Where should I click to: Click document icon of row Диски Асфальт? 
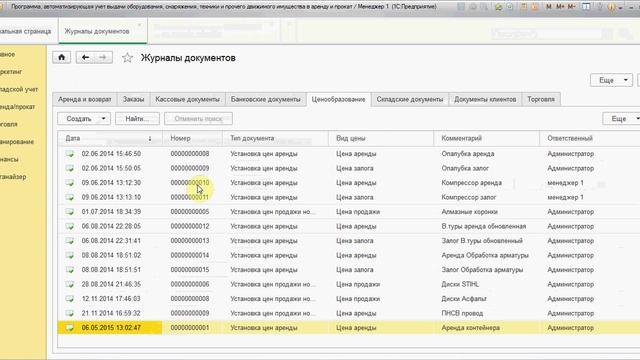tap(70, 299)
